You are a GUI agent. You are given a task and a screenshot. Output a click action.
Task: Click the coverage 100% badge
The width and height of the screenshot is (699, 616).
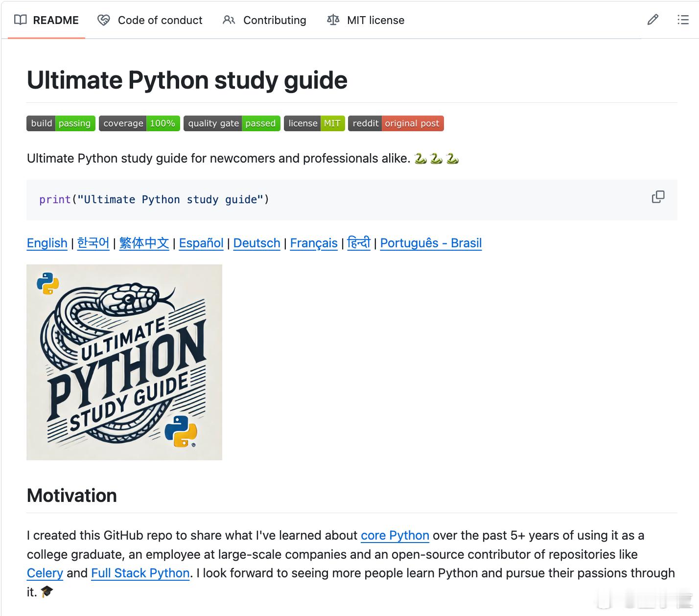pyautogui.click(x=139, y=123)
